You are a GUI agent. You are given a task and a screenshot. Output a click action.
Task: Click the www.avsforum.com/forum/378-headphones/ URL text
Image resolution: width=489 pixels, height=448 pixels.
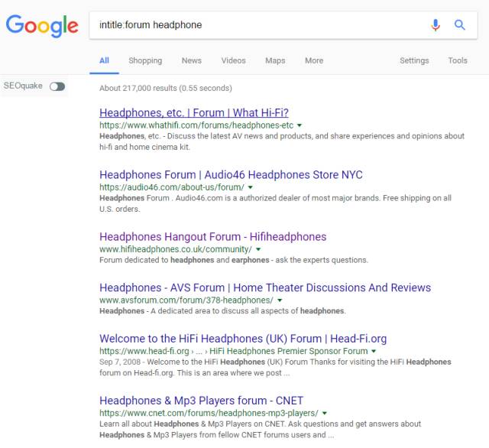(x=186, y=300)
